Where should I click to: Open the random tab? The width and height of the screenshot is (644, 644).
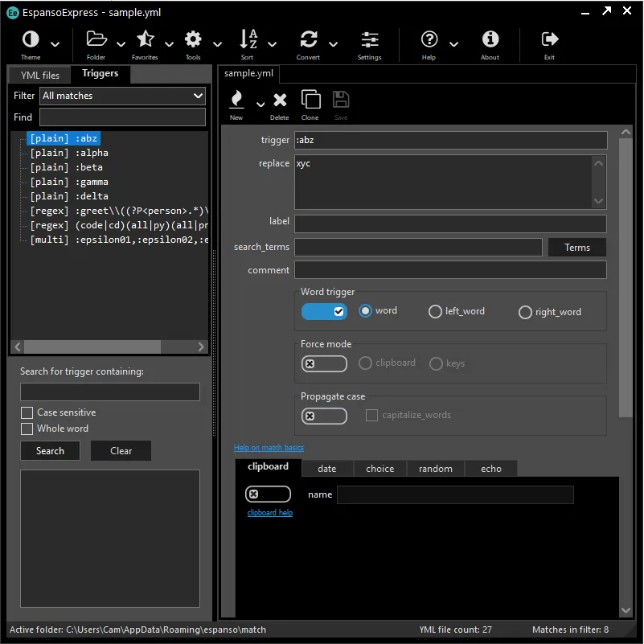click(436, 469)
